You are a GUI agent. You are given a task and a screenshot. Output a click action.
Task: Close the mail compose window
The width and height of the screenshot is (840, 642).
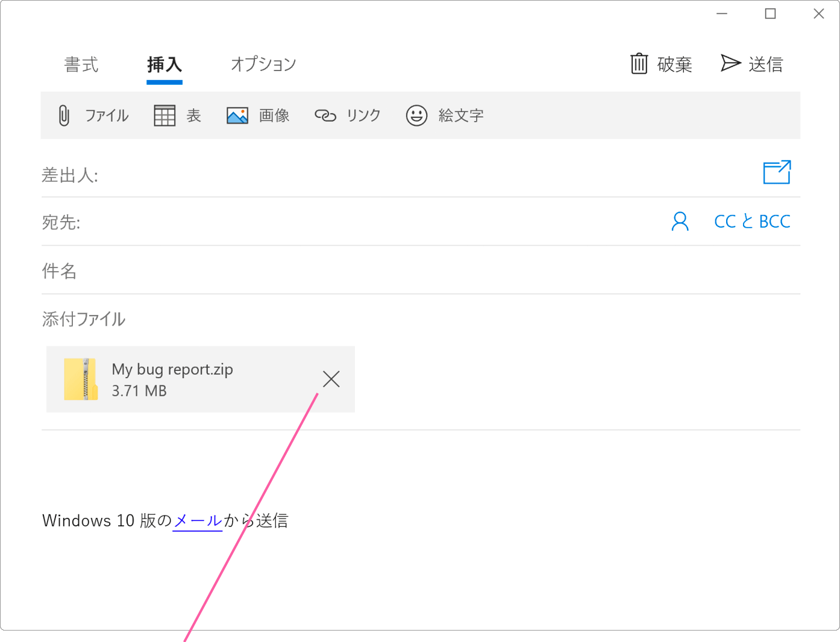818,14
